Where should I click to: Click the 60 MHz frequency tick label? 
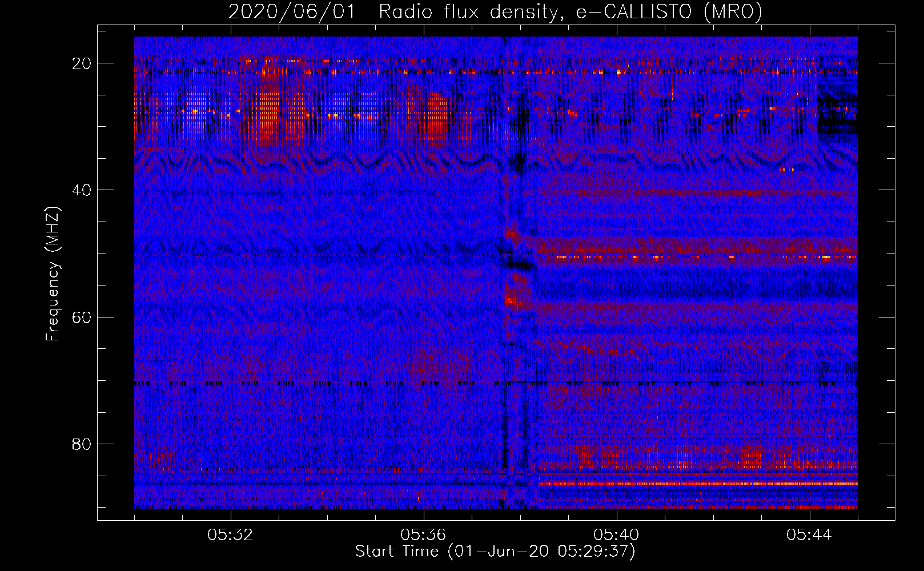tap(82, 317)
